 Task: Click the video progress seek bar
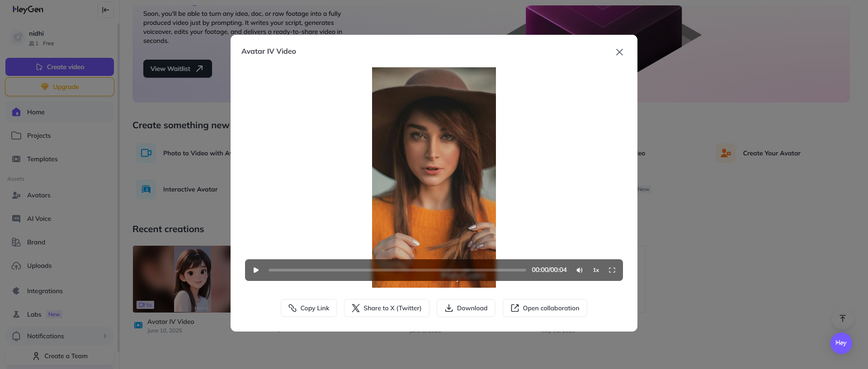coord(397,270)
